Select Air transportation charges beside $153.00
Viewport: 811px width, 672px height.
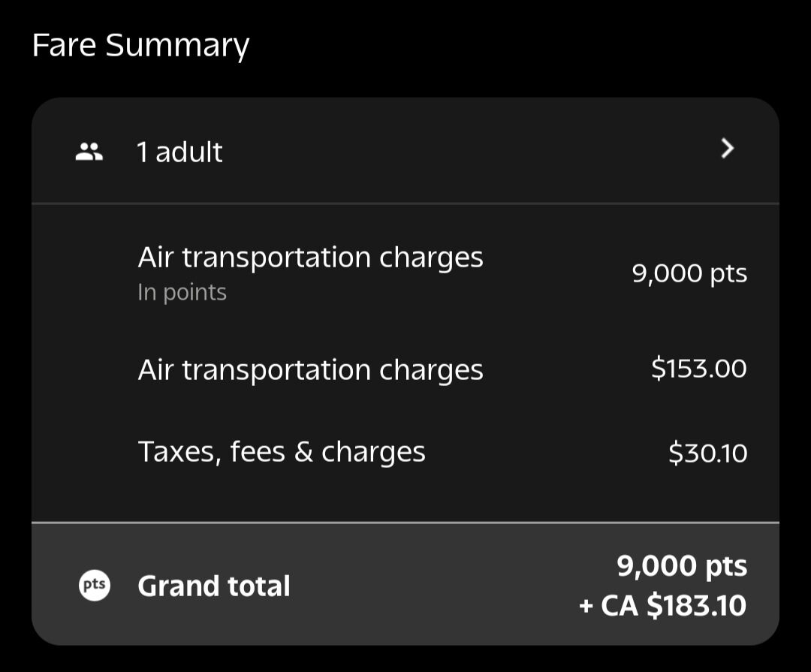[x=310, y=370]
